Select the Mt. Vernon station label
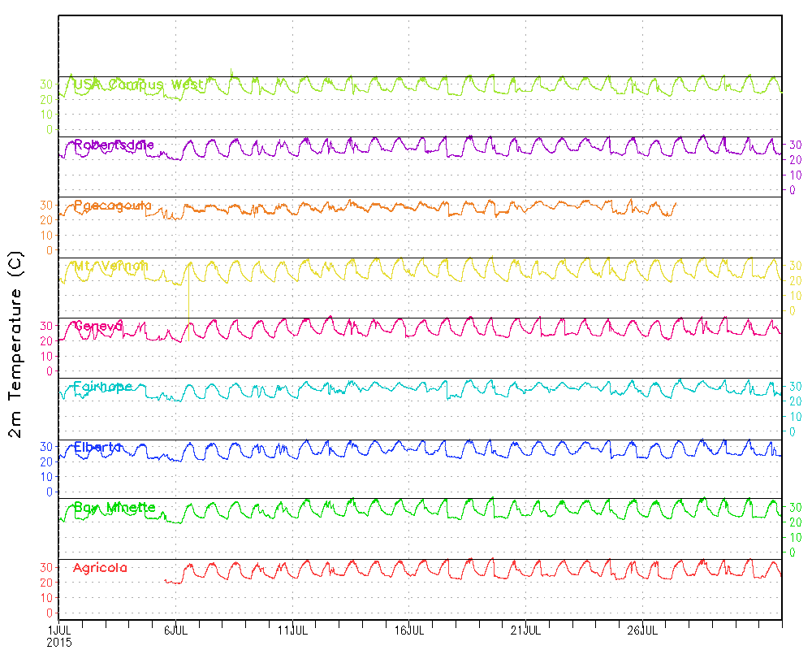Viewport: 812px width, 650px height. (111, 266)
